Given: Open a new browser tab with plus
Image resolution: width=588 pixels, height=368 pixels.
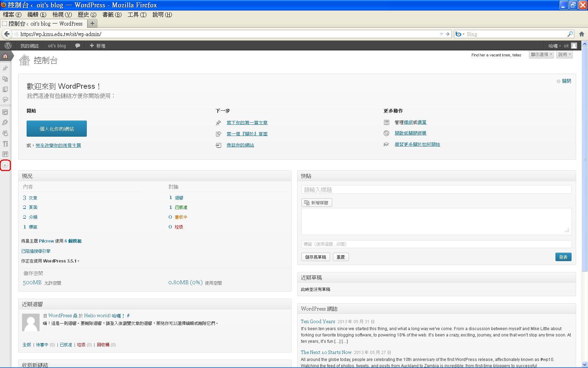Looking at the screenshot, I should click(x=92, y=23).
